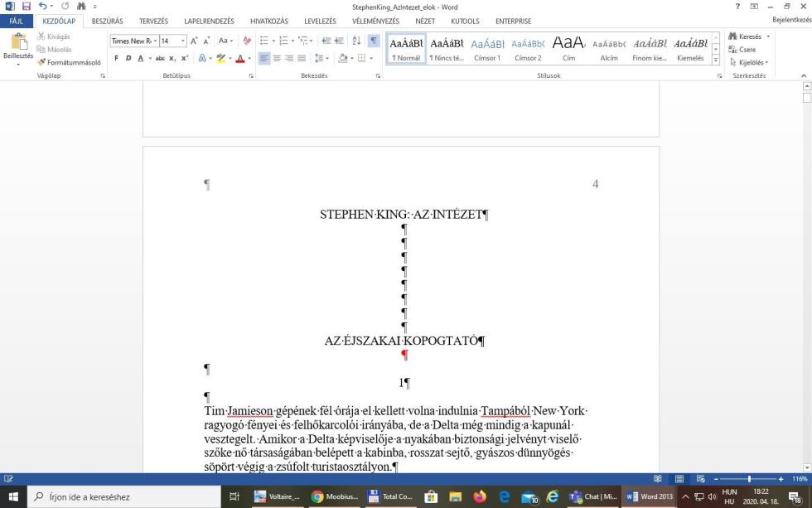Apply the Alcím style
Screen dimensions: 812x508
609,49
